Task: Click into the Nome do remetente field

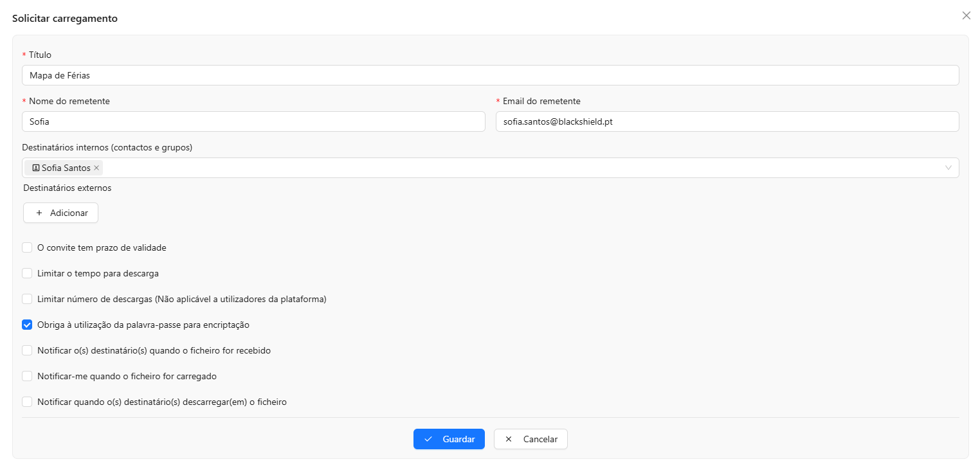Action: pyautogui.click(x=253, y=121)
